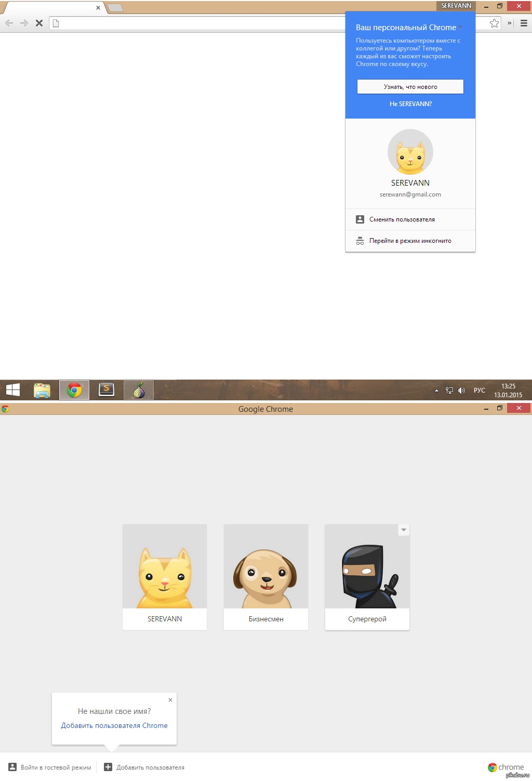This screenshot has width=532, height=781.
Task: Close the Не нашли свое имя tooltip
Action: [170, 700]
